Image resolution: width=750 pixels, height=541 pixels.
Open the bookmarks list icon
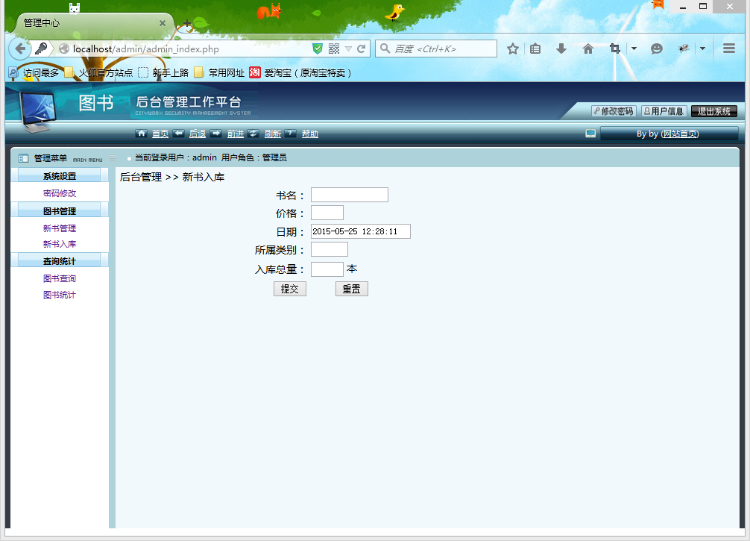tap(535, 48)
